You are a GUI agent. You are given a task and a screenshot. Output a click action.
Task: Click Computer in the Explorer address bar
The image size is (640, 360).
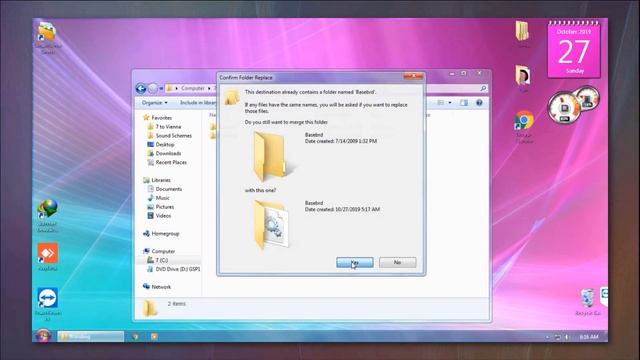pos(193,88)
